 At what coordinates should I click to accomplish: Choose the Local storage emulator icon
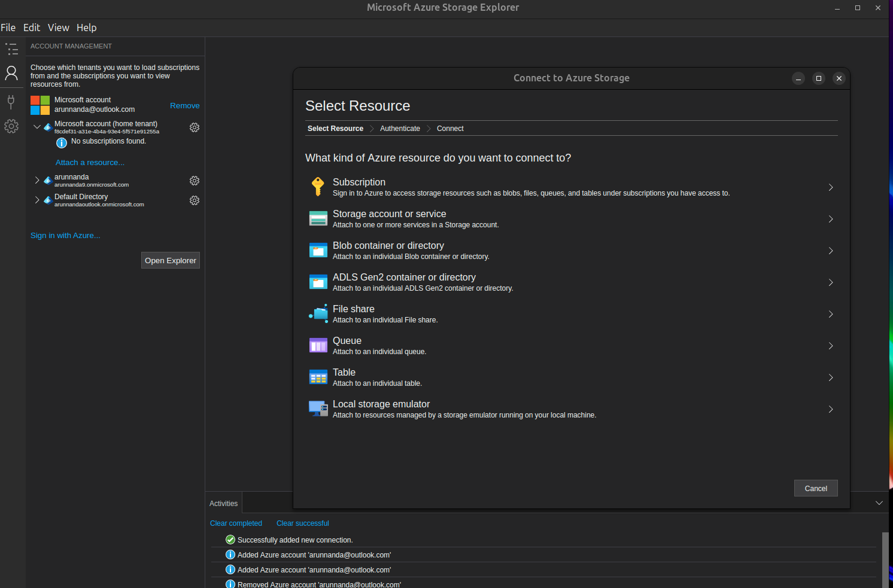tap(318, 409)
